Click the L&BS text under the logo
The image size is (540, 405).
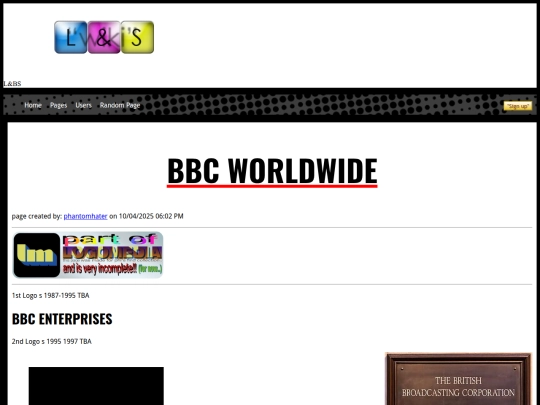tap(12, 84)
